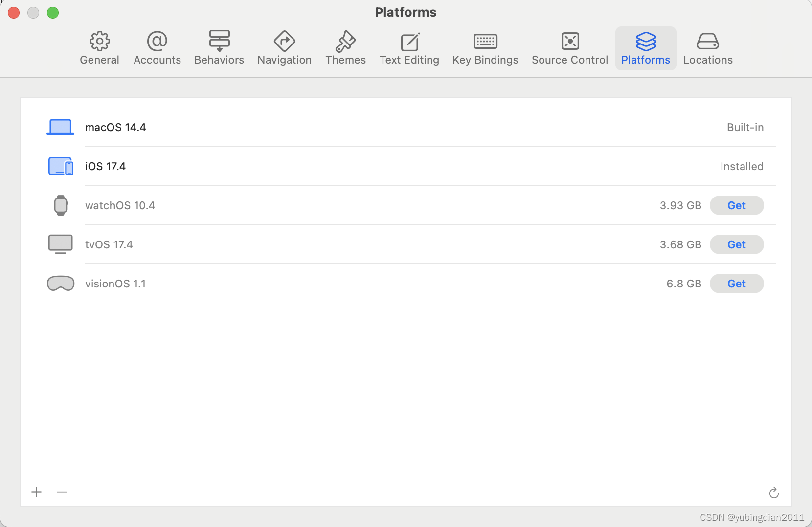Add a platform with the plus button
The image size is (812, 527).
point(37,492)
